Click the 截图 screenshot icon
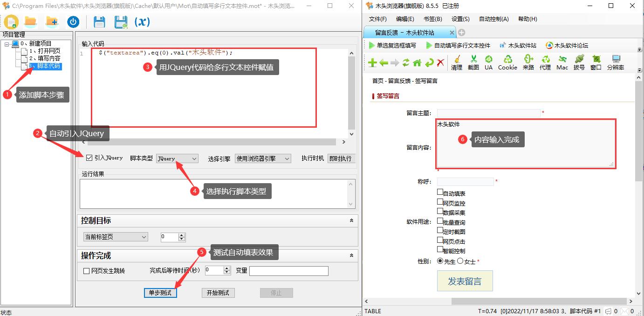The image size is (644, 316). point(473,63)
